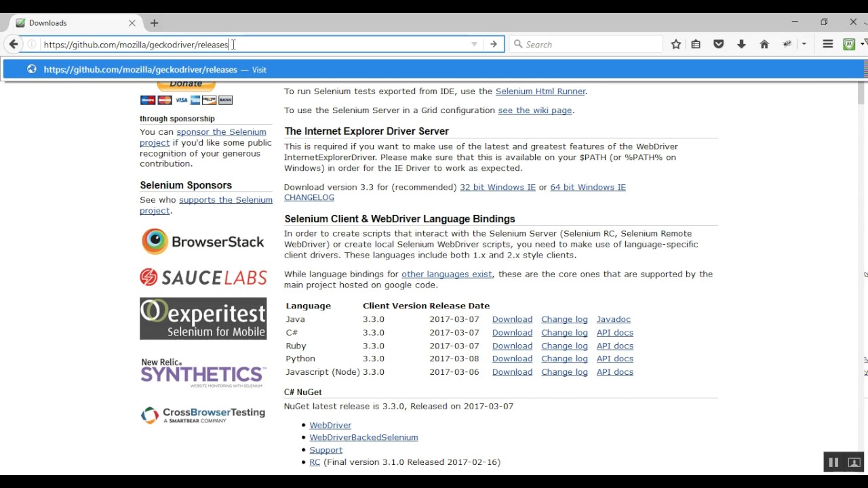Minimize the browser window
Screen dimensions: 868x488
[795, 22]
